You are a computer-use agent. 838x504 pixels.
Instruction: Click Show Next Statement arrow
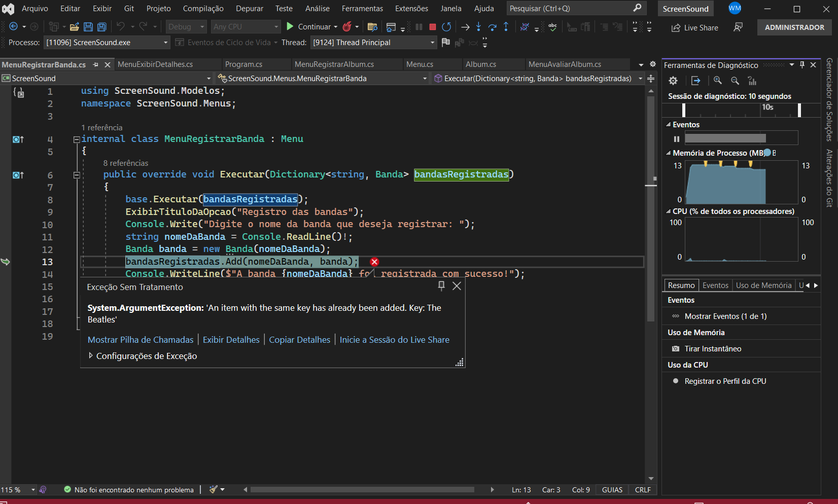point(465,27)
